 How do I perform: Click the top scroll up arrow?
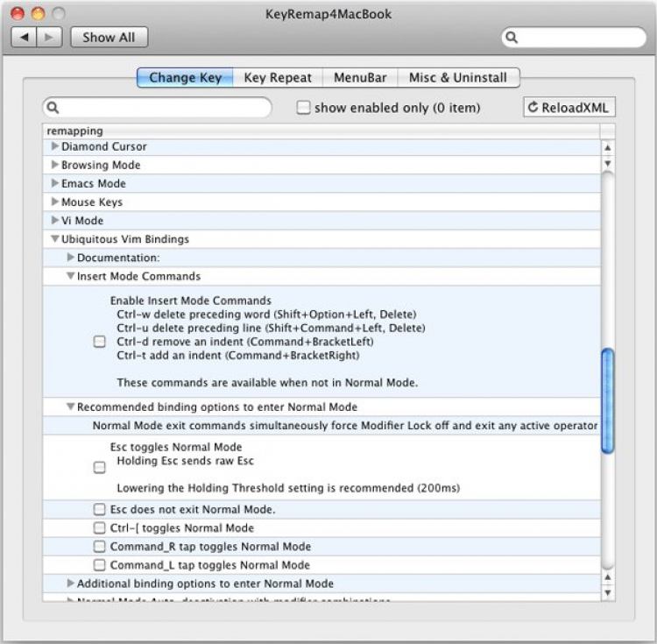click(608, 147)
